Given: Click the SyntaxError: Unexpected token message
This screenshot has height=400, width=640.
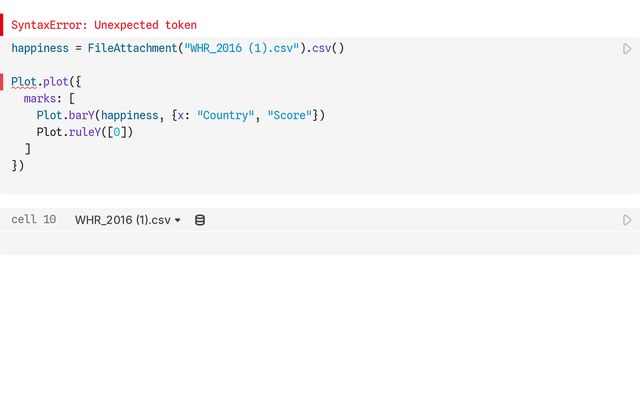Looking at the screenshot, I should click(104, 25).
